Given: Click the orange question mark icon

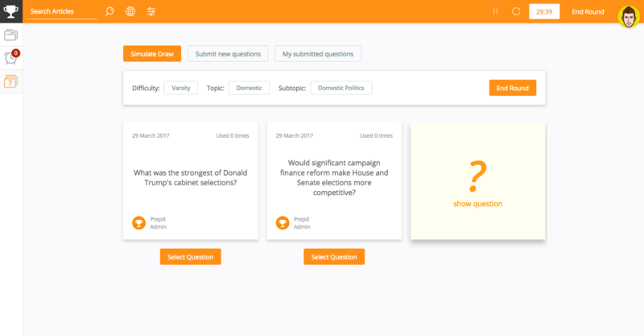Looking at the screenshot, I should [477, 176].
